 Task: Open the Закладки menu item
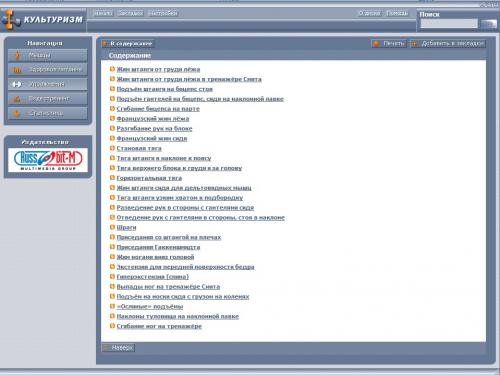point(130,13)
